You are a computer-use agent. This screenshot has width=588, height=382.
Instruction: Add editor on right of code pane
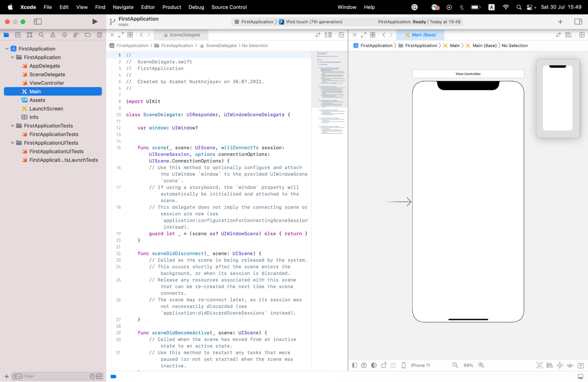click(342, 35)
